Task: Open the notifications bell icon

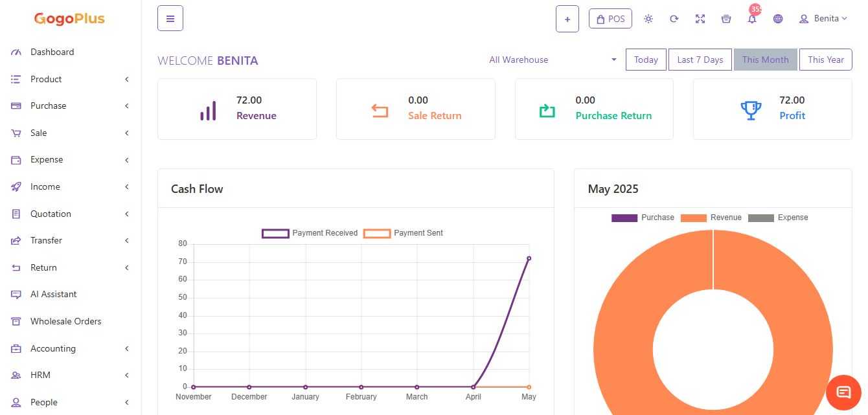Action: (x=752, y=19)
